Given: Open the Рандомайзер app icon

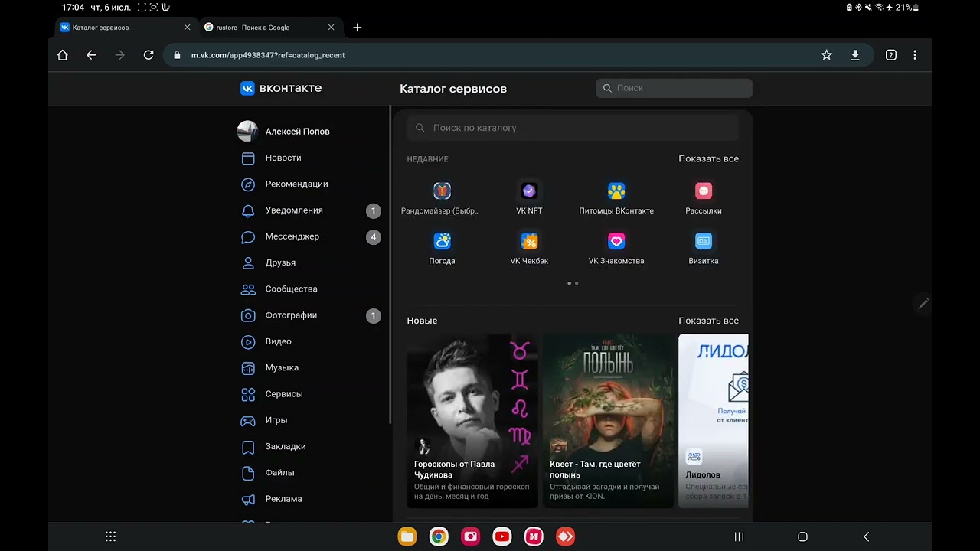Looking at the screenshot, I should coord(442,191).
